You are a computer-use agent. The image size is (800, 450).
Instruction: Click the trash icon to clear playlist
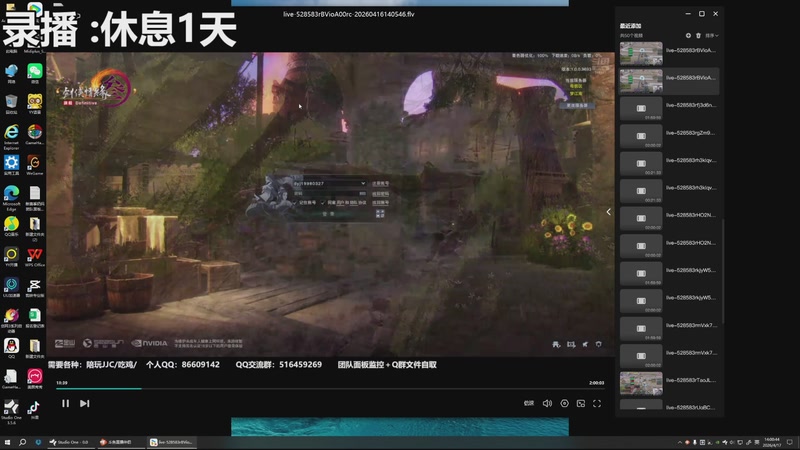click(698, 36)
